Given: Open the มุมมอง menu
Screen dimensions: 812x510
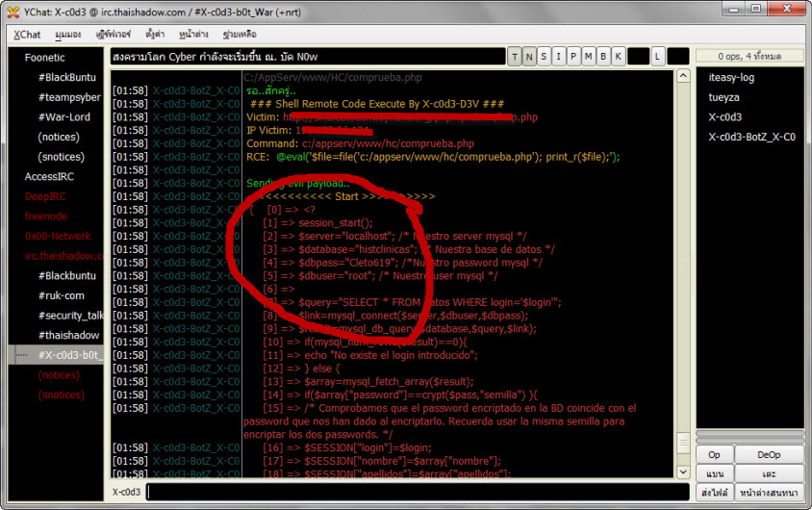Looking at the screenshot, I should (x=68, y=35).
